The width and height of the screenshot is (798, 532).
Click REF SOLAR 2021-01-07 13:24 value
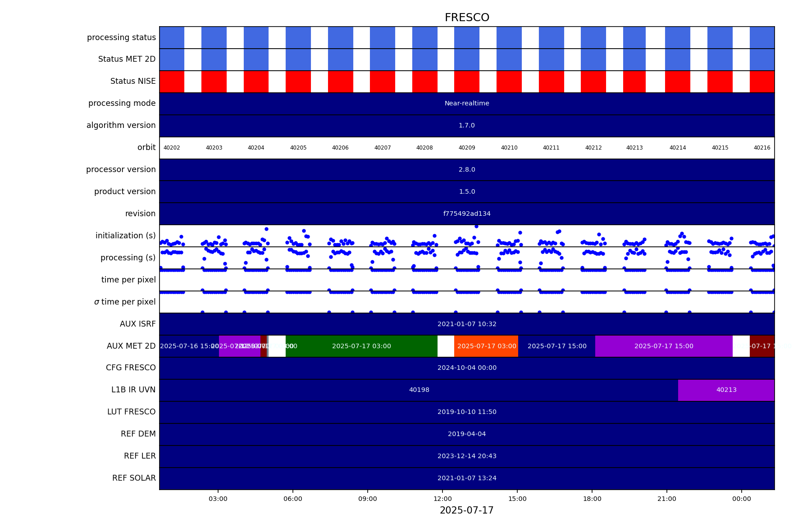pyautogui.click(x=467, y=478)
